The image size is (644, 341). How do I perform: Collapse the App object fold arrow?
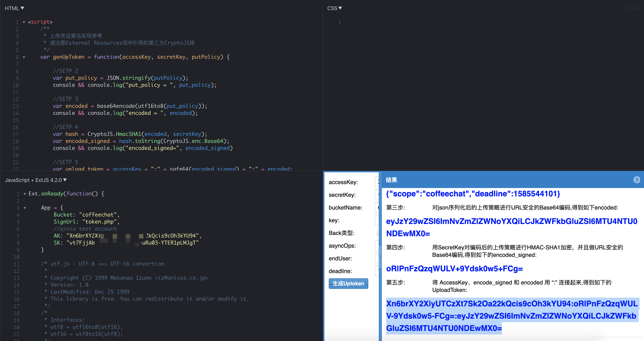(x=25, y=208)
